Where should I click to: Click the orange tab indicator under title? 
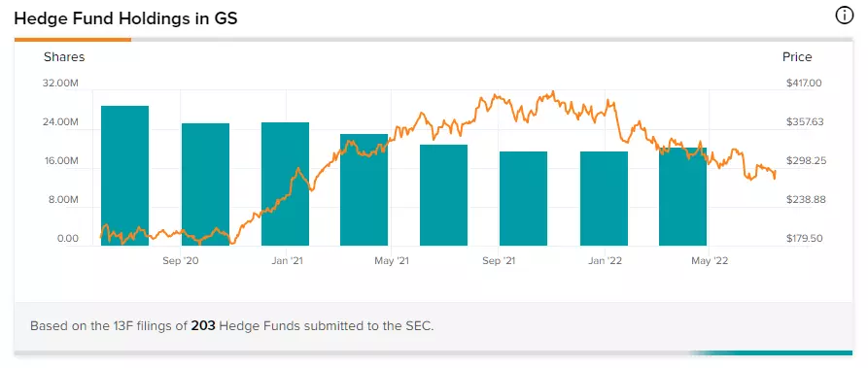(x=73, y=39)
